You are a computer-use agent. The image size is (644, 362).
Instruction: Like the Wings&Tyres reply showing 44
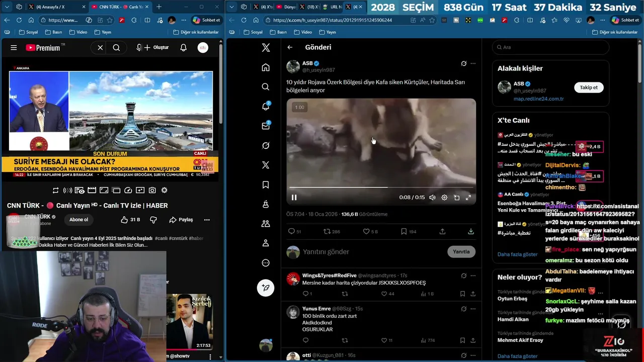tap(387, 294)
